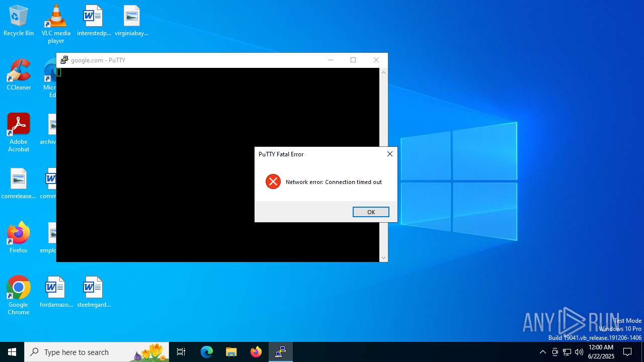Select the interestedp... Word document icon
The height and width of the screenshot is (362, 644).
coord(94,21)
